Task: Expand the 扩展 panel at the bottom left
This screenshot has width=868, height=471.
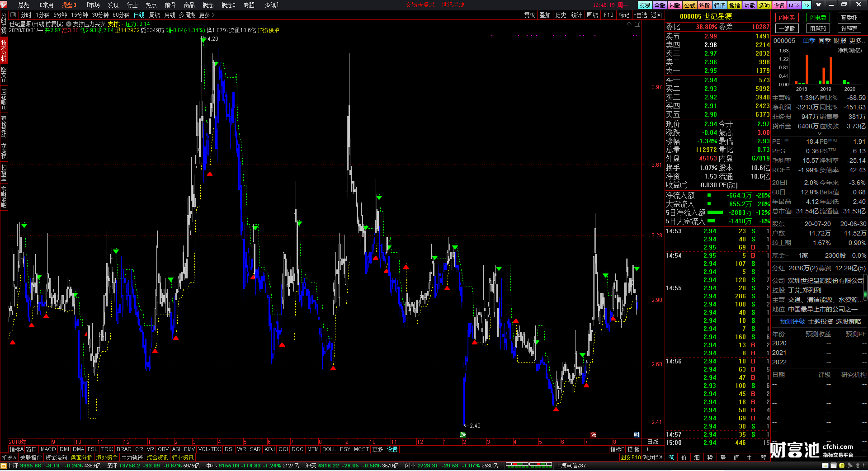Action: point(9,457)
